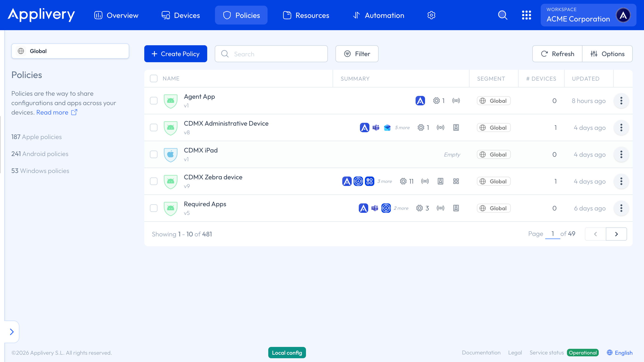
Task: Switch to the Devices tab
Action: (181, 15)
